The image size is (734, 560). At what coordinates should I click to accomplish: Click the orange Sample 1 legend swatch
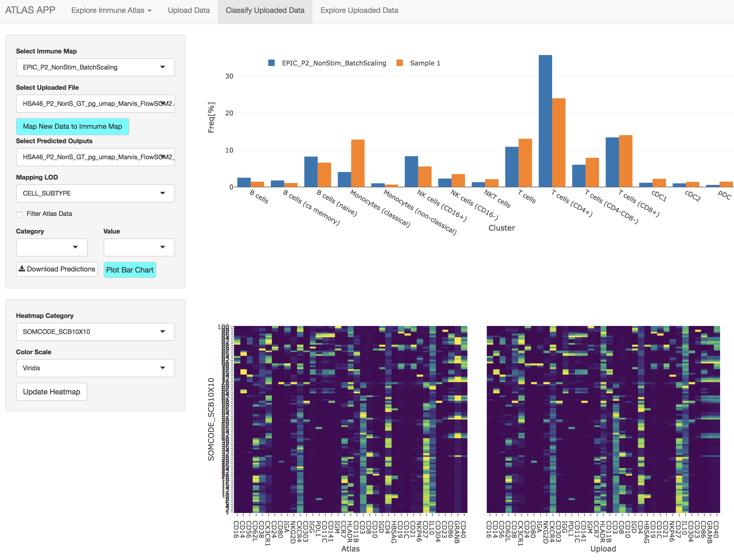coord(400,63)
